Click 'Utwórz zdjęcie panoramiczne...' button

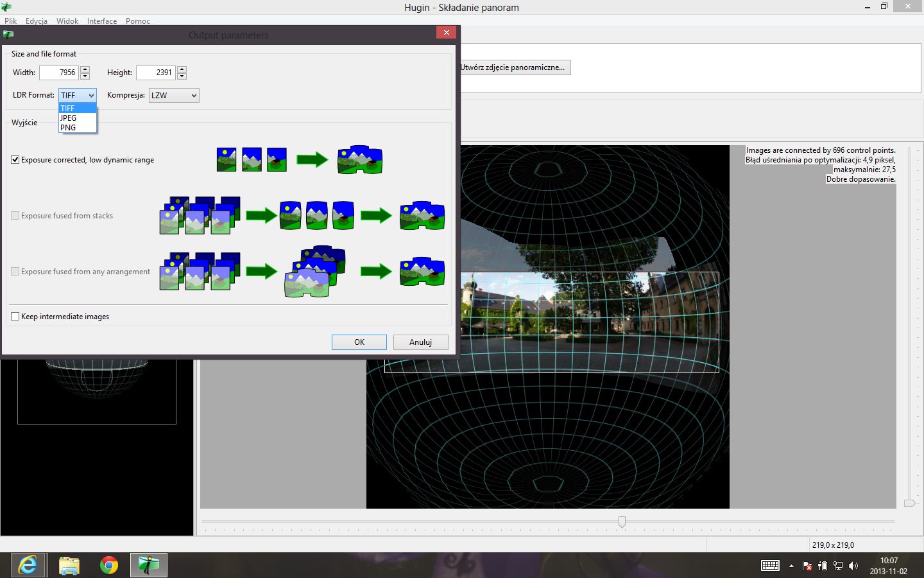pos(513,67)
